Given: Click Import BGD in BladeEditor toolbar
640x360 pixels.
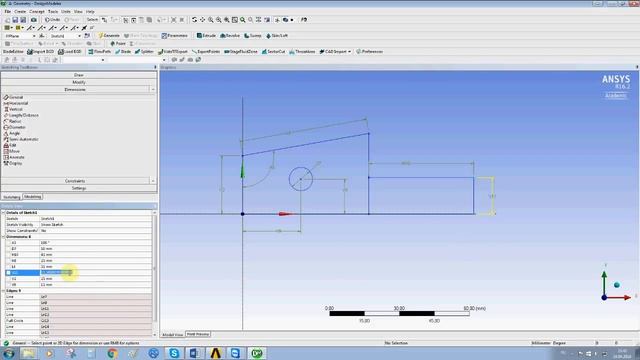Looking at the screenshot, I should (x=40, y=52).
